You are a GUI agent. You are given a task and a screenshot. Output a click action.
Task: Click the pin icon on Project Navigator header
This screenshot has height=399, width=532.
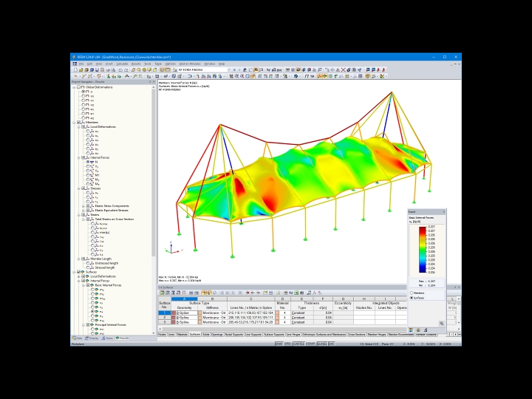coord(149,82)
